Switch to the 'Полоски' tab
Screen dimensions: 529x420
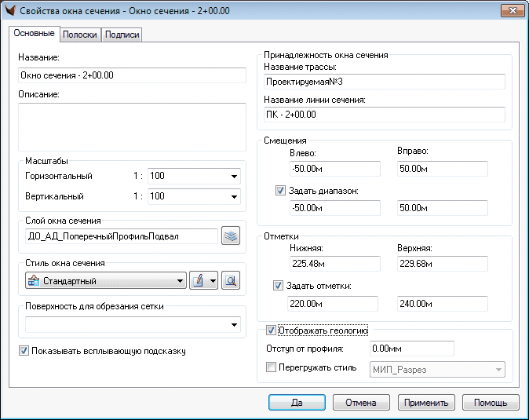click(79, 35)
